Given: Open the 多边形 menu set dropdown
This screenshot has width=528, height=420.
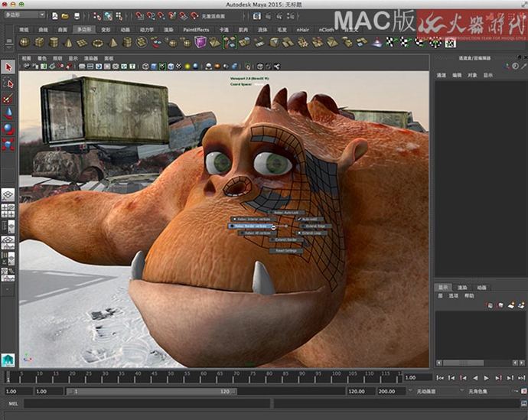Looking at the screenshot, I should point(25,15).
